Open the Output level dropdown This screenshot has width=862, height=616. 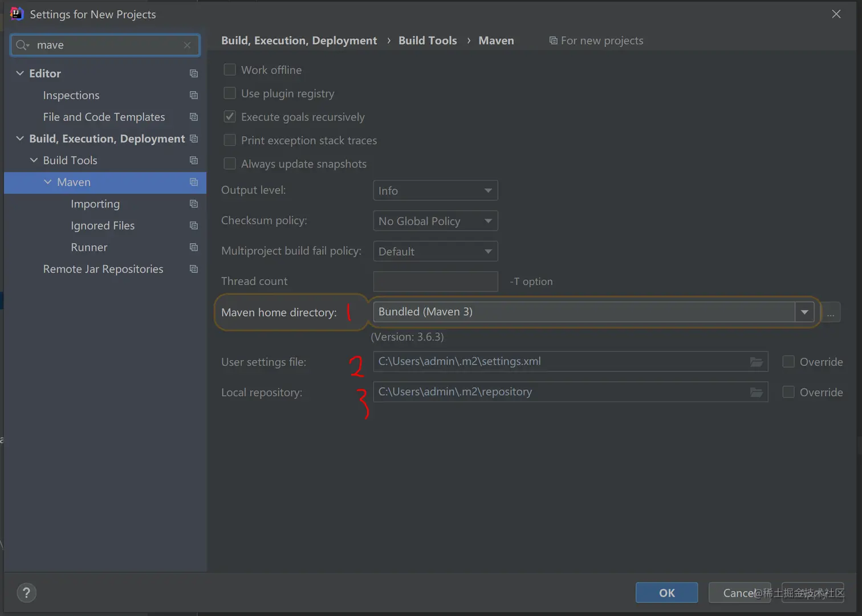[x=436, y=190]
